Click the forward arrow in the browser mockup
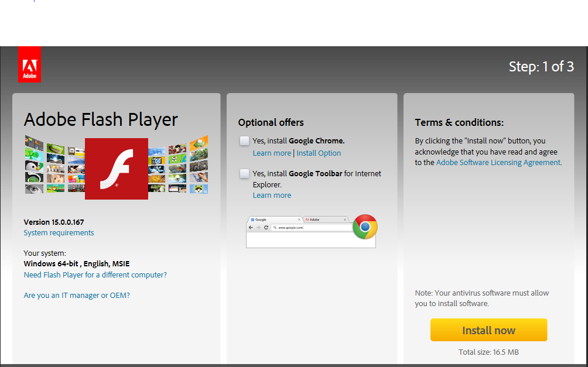This screenshot has width=588, height=367. (258, 227)
